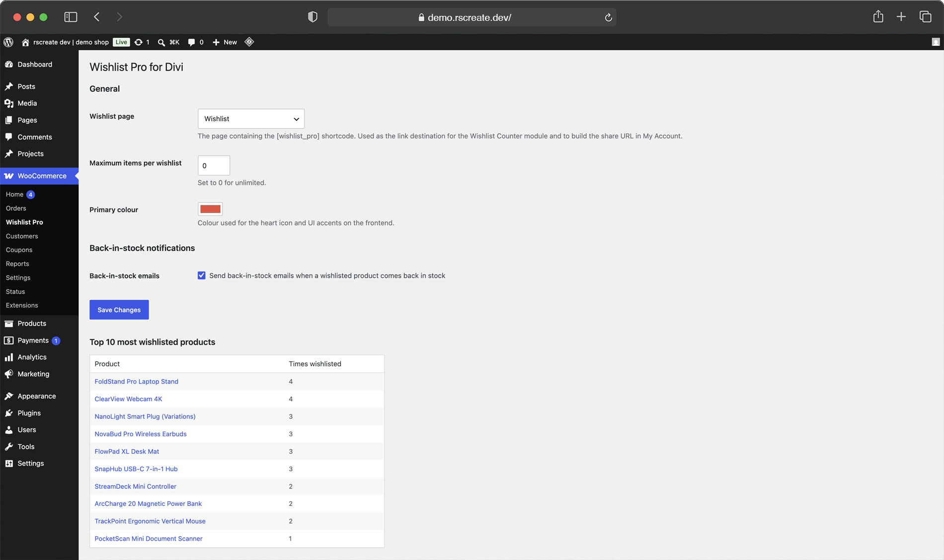Click the Pages icon in sidebar

(x=9, y=120)
